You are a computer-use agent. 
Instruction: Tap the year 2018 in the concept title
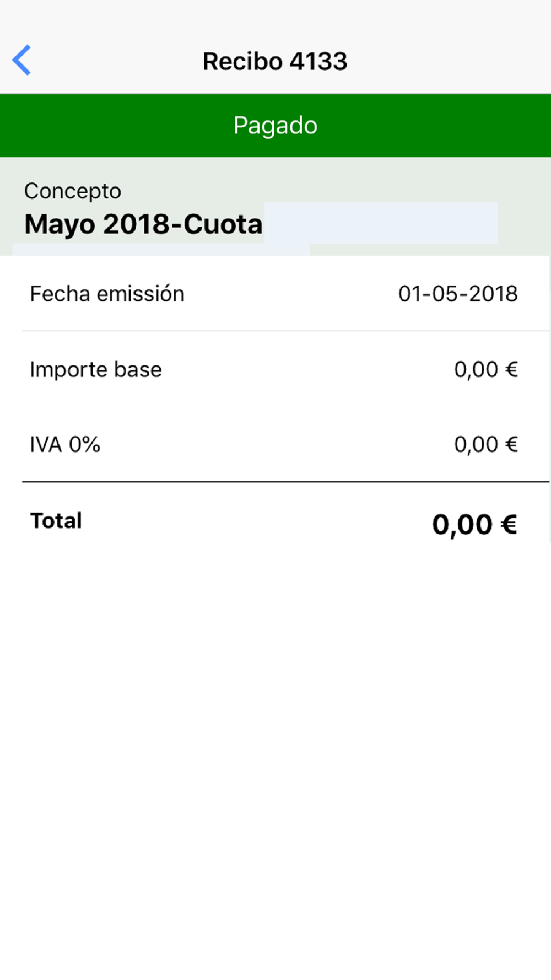(x=136, y=224)
